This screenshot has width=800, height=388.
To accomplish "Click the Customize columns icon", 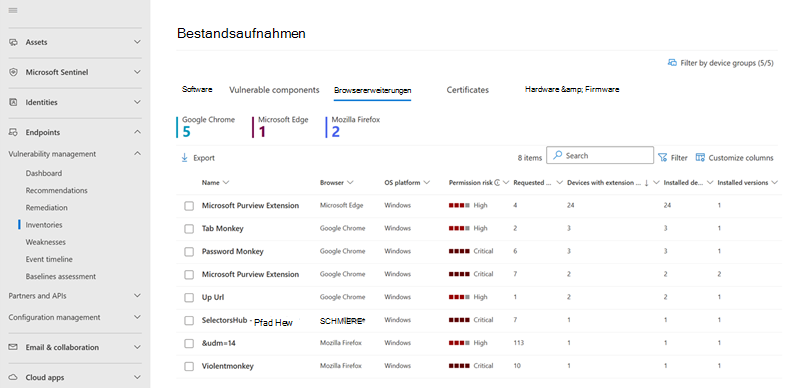I will [700, 158].
